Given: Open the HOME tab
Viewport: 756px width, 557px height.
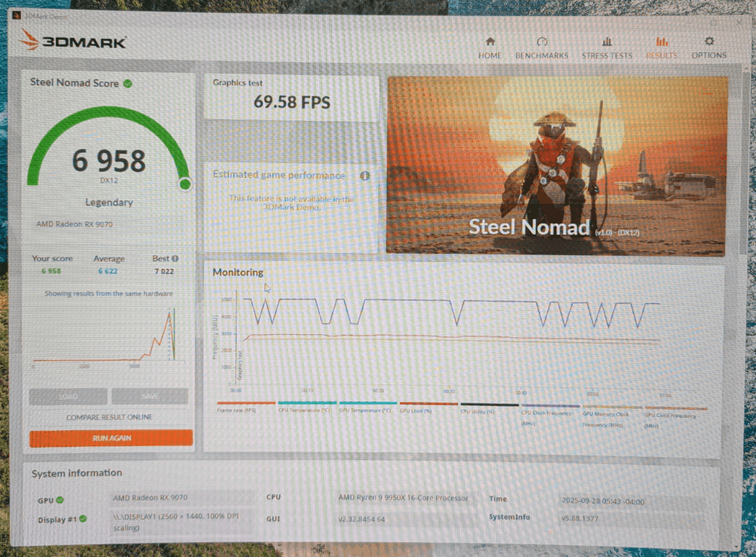Looking at the screenshot, I should click(x=489, y=48).
